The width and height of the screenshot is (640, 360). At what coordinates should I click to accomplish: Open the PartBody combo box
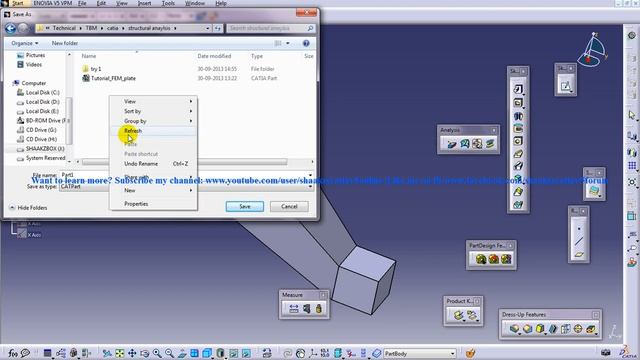coord(420,353)
